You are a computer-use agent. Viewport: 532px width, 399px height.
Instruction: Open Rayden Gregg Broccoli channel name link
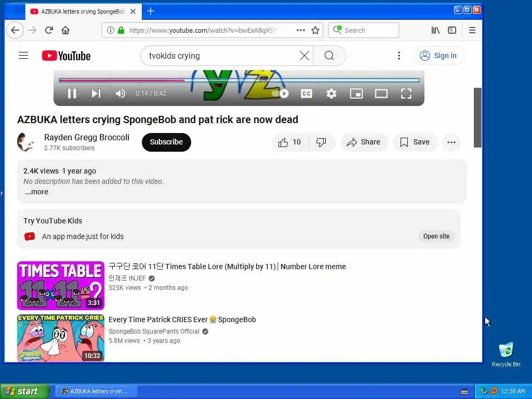pyautogui.click(x=87, y=137)
